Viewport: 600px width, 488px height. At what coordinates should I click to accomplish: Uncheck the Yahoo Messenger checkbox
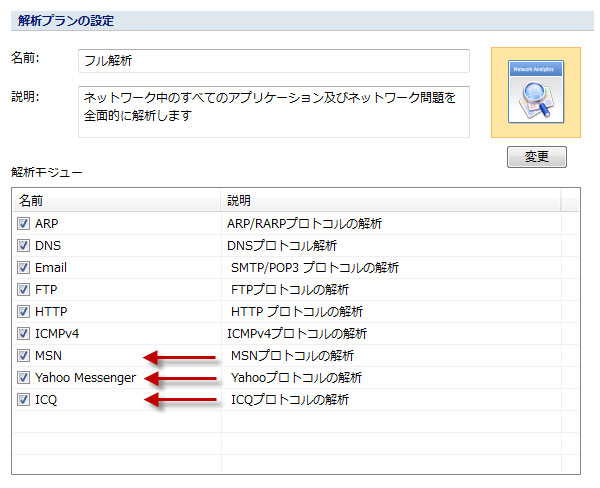24,377
